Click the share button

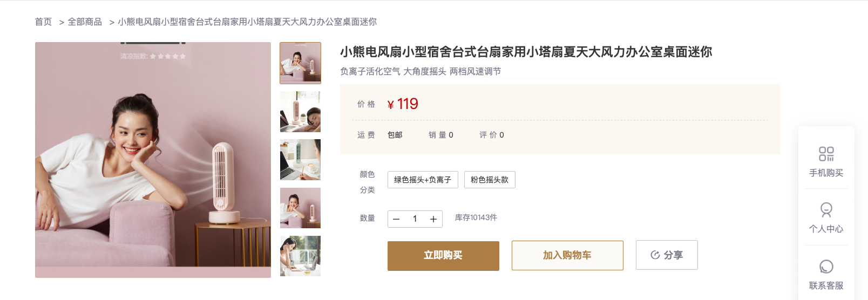point(667,255)
